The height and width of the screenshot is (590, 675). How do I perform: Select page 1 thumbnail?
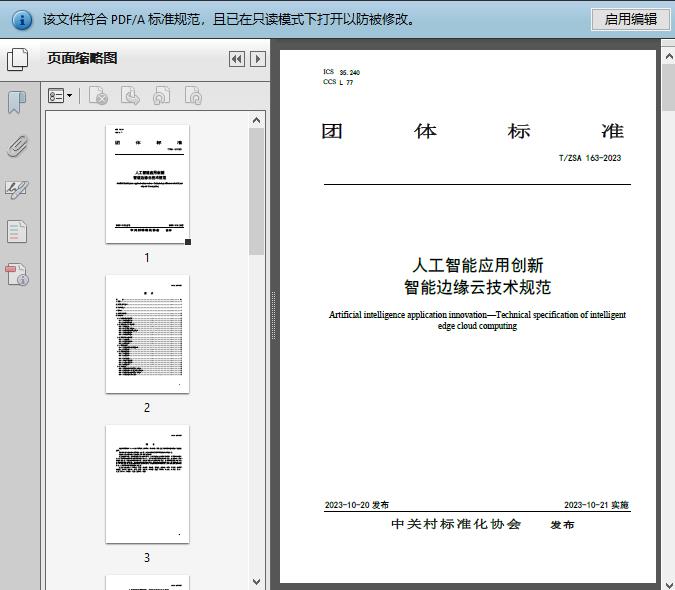tap(147, 184)
